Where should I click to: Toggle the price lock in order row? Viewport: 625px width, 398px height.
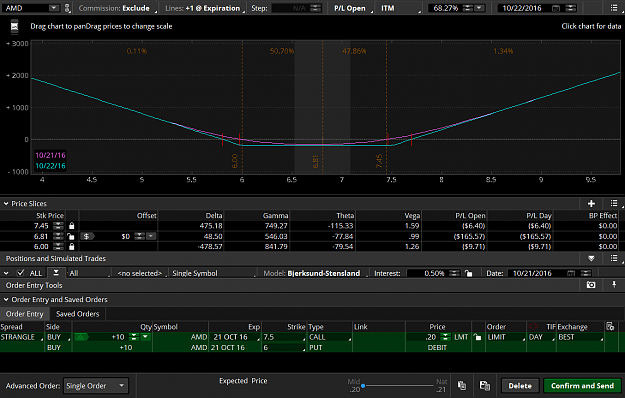pos(477,337)
